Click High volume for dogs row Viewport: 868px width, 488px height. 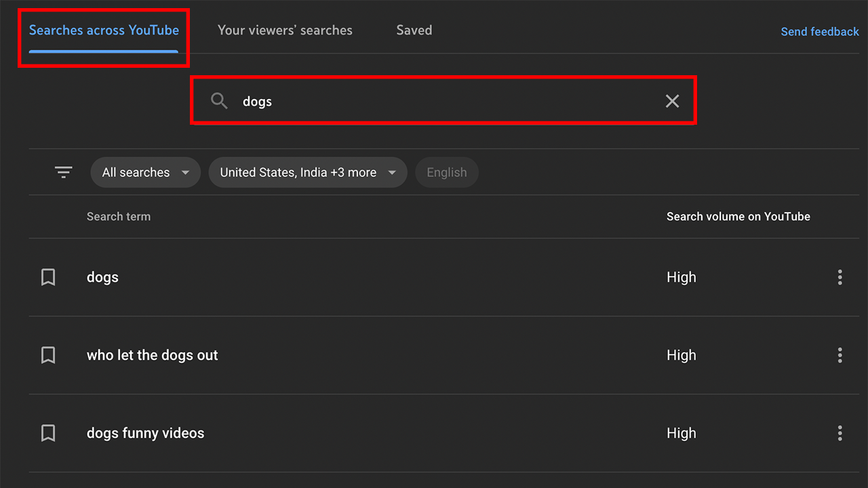click(x=682, y=277)
